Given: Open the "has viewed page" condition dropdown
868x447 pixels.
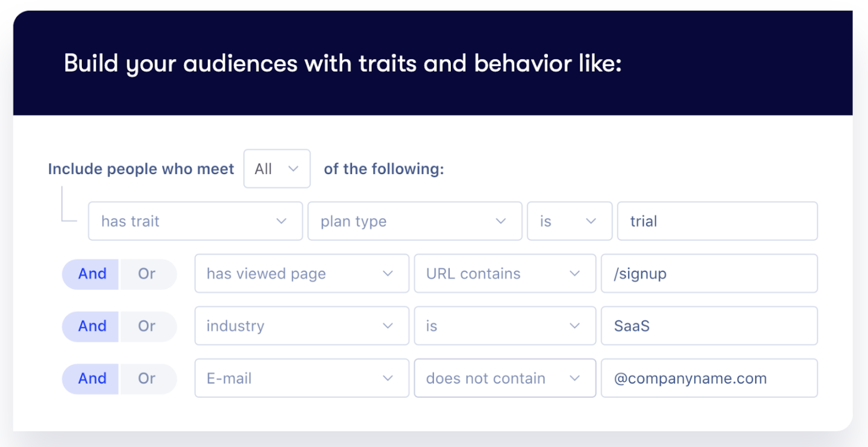Looking at the screenshot, I should point(301,274).
